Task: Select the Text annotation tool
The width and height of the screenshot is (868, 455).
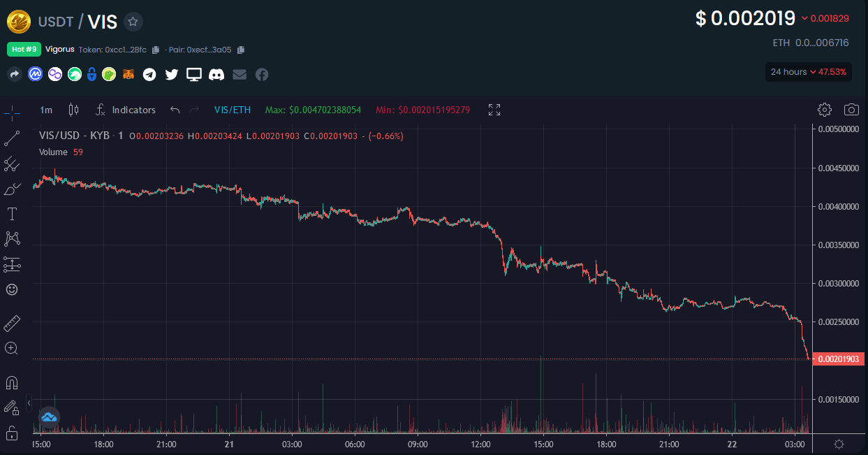Action: [12, 213]
